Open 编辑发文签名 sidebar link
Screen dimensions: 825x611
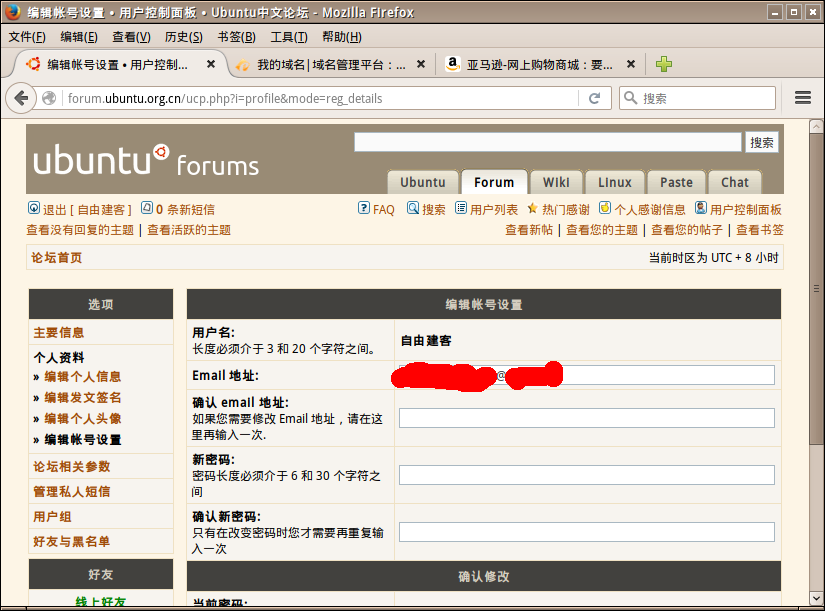click(83, 398)
